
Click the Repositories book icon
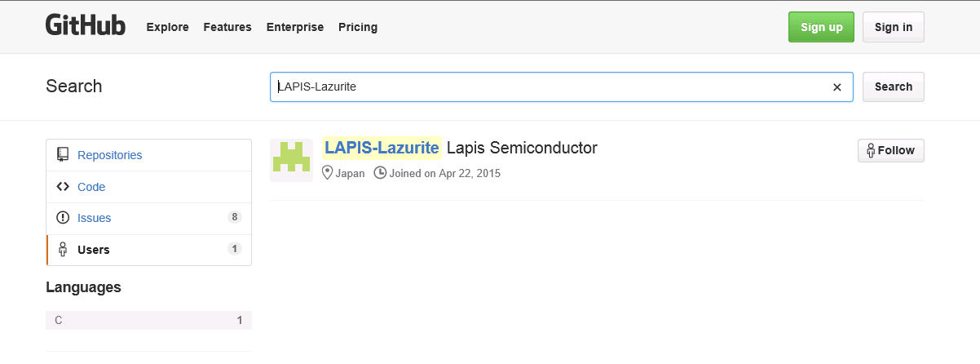click(63, 154)
